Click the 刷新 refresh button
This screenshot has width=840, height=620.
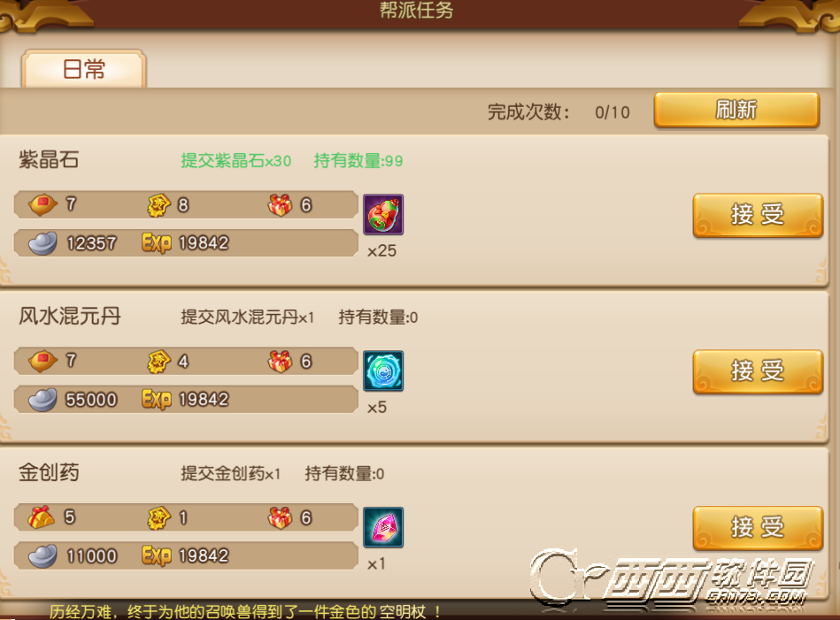click(736, 111)
